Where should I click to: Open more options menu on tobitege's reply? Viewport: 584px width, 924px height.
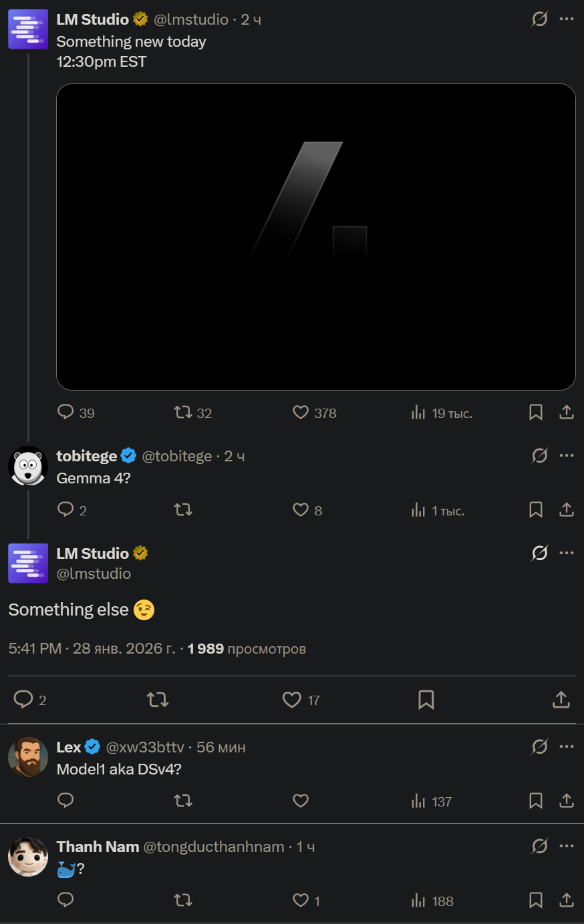(x=567, y=456)
